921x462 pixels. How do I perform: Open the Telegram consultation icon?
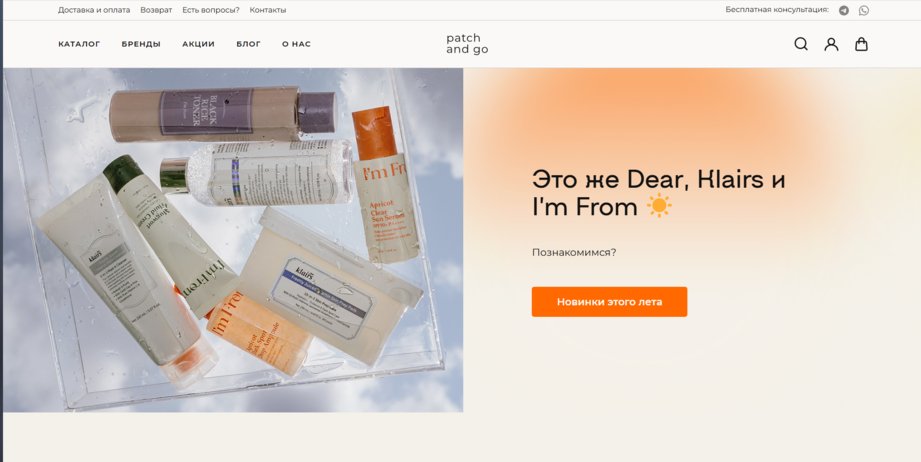click(x=843, y=10)
